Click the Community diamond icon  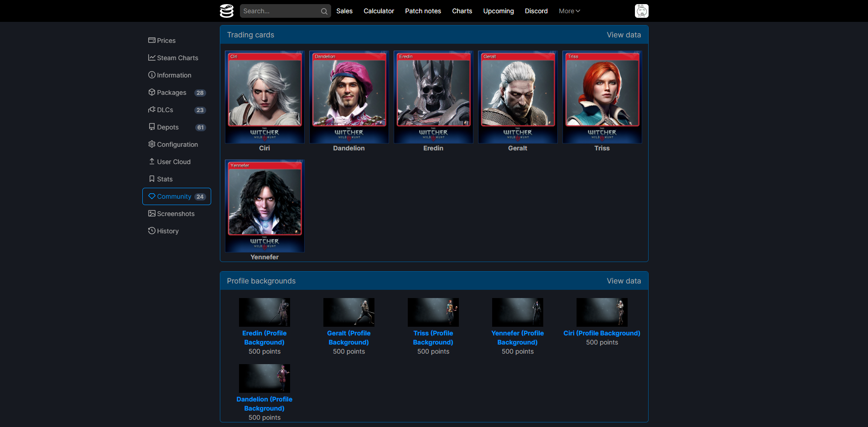[152, 196]
